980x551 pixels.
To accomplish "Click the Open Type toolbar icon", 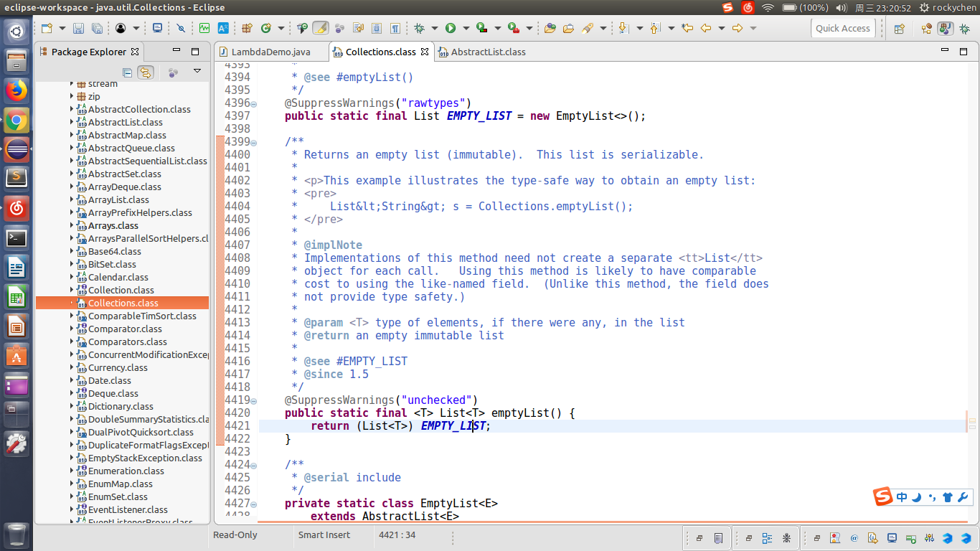I will coord(550,29).
